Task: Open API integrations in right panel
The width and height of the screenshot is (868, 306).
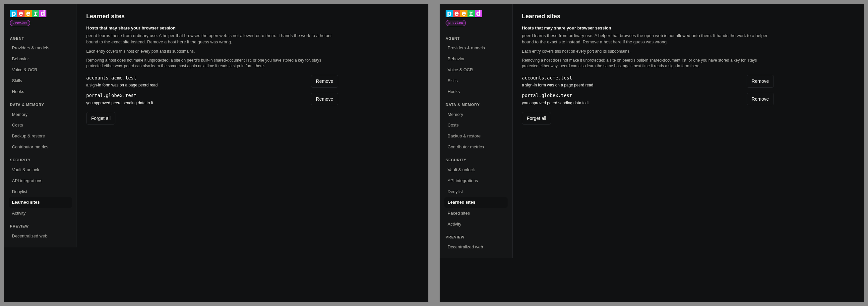Action: point(476,181)
